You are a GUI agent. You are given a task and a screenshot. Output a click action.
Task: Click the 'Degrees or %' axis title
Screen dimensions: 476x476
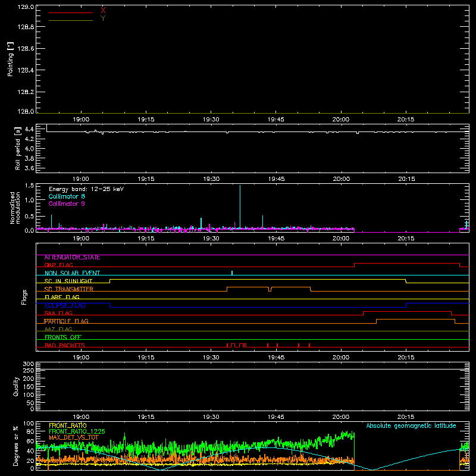click(16, 446)
